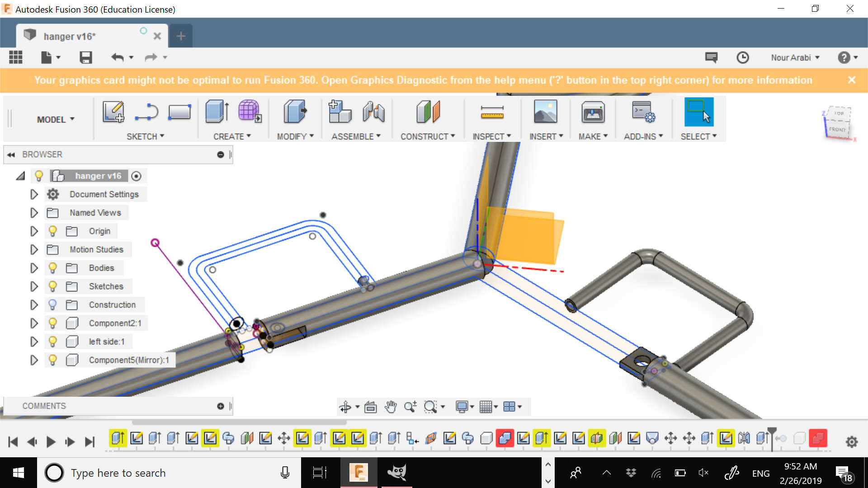Open the Press Pull modify icon
Screen dimensions: 868x488
click(x=295, y=112)
